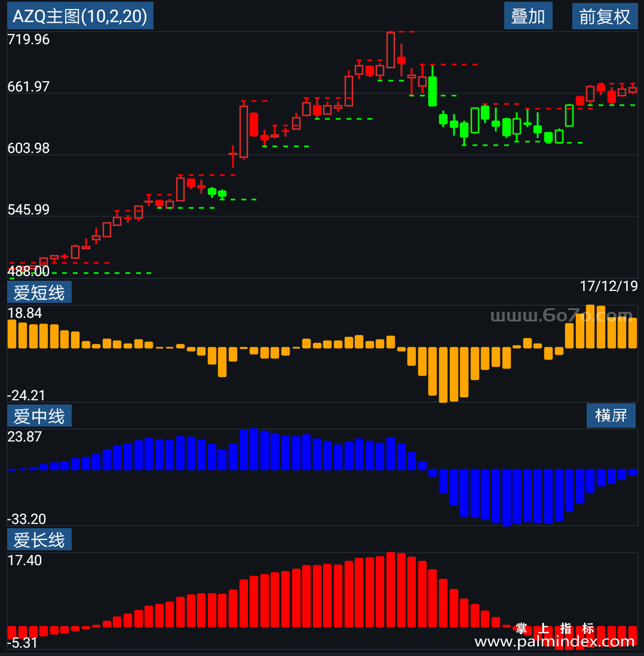Click the lowest orange bar in 爱短线
Image resolution: width=644 pixels, height=656 pixels.
coord(443,375)
